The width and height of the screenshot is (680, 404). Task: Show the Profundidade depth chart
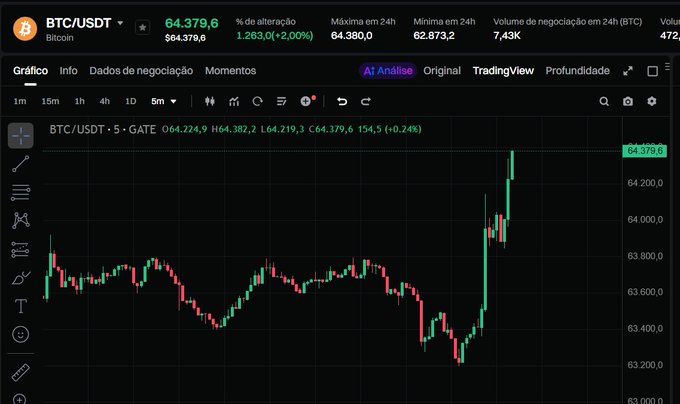click(x=577, y=71)
